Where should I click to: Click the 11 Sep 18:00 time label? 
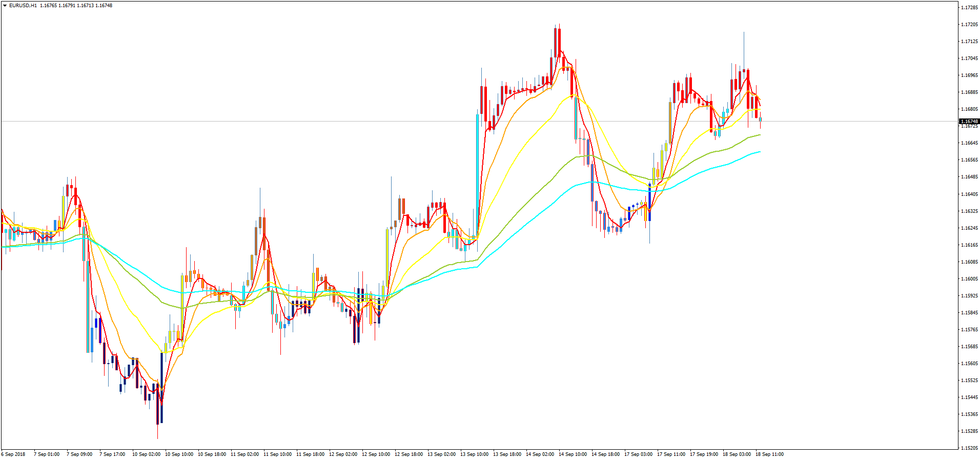click(x=311, y=454)
